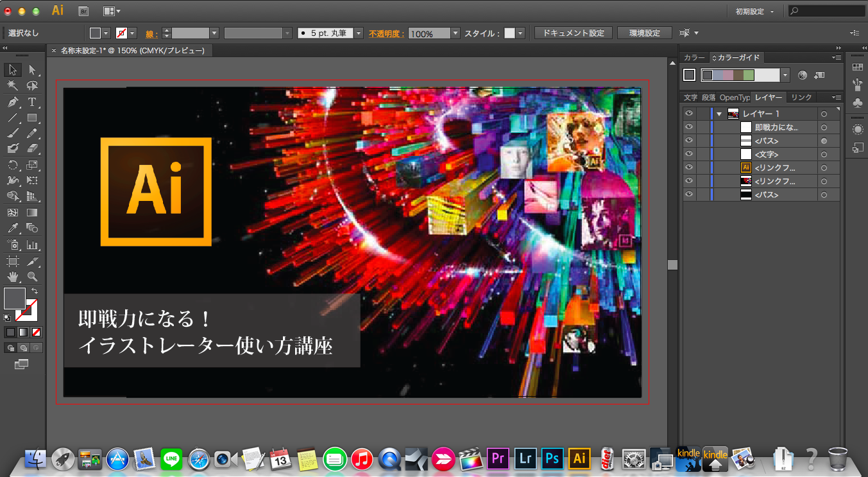
Task: Select the Selection (black arrow) tool
Action: click(13, 69)
